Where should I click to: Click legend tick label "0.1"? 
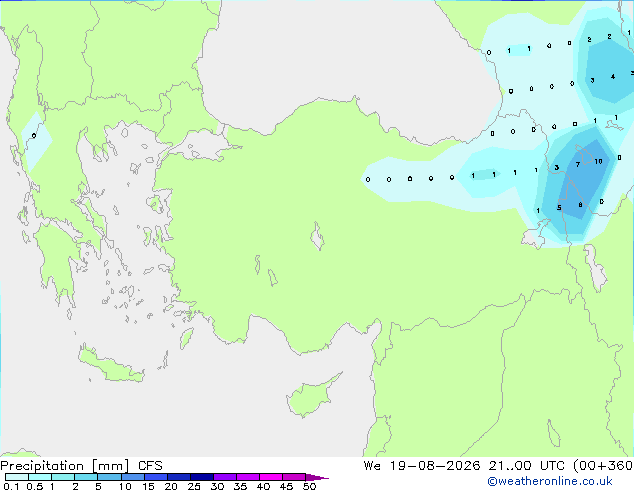(x=11, y=486)
